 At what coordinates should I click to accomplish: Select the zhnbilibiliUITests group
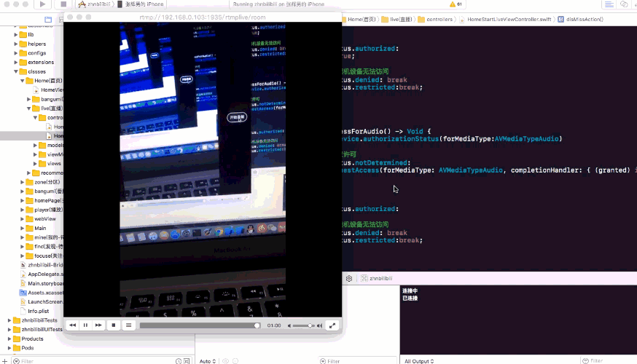[38, 330]
